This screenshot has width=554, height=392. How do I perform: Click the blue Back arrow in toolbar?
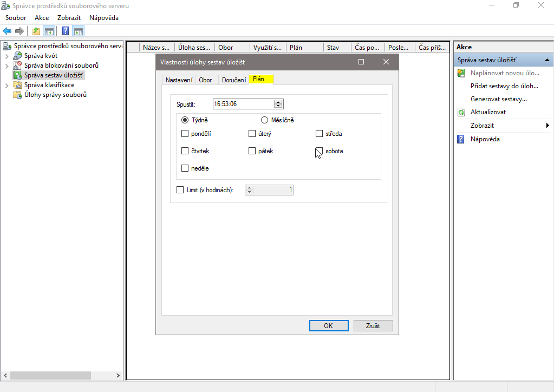point(7,31)
